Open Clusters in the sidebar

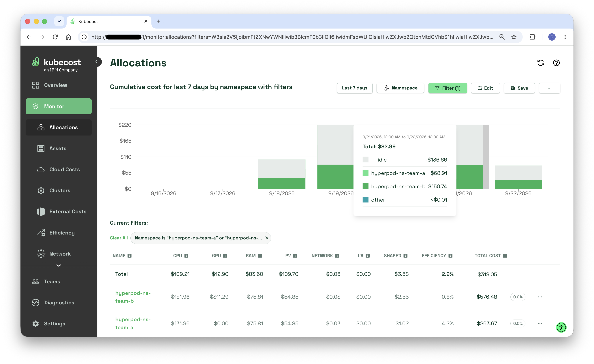click(59, 190)
